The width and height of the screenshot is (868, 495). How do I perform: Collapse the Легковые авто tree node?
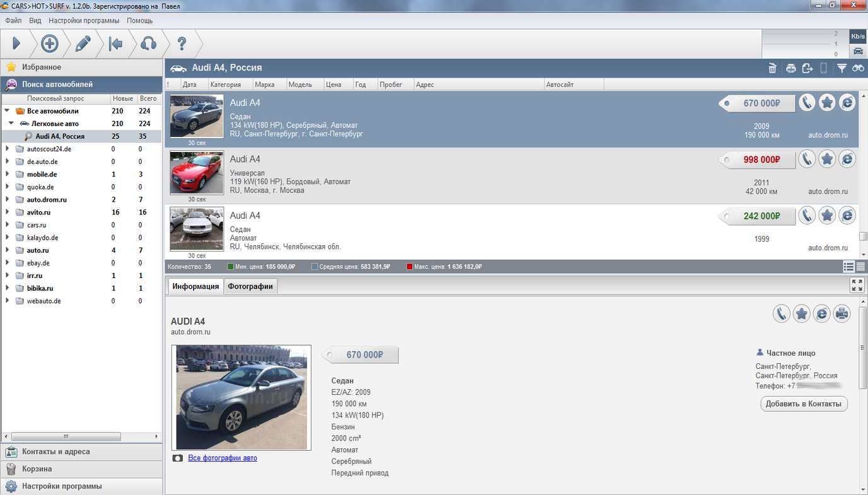point(11,124)
